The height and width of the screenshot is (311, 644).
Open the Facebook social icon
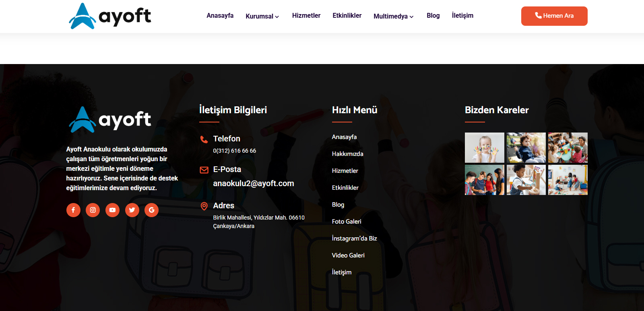tap(73, 210)
